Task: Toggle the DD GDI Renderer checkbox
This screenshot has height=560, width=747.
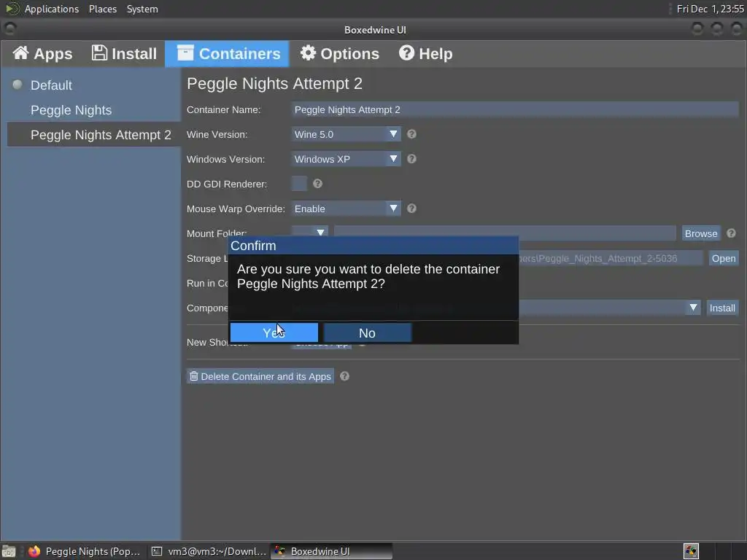Action: pos(299,184)
